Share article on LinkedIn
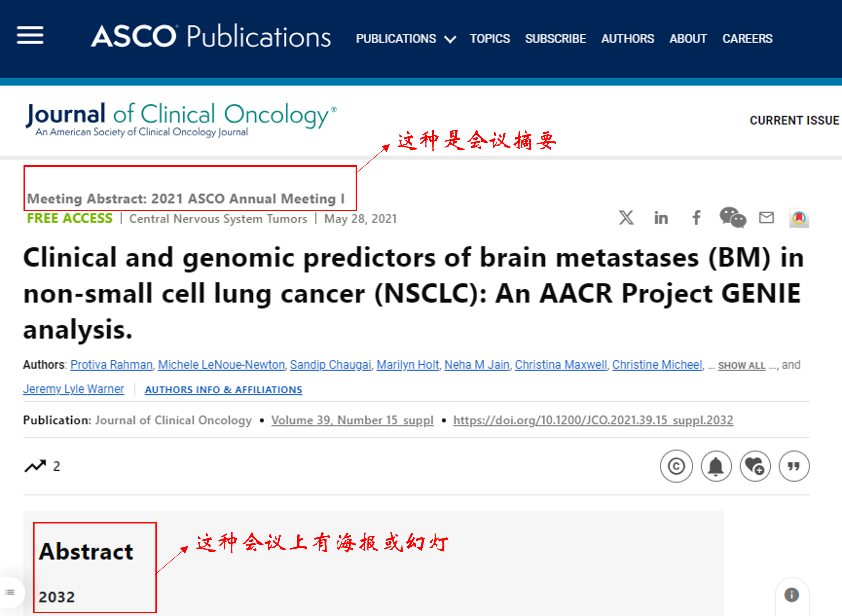Image resolution: width=842 pixels, height=616 pixels. (661, 218)
